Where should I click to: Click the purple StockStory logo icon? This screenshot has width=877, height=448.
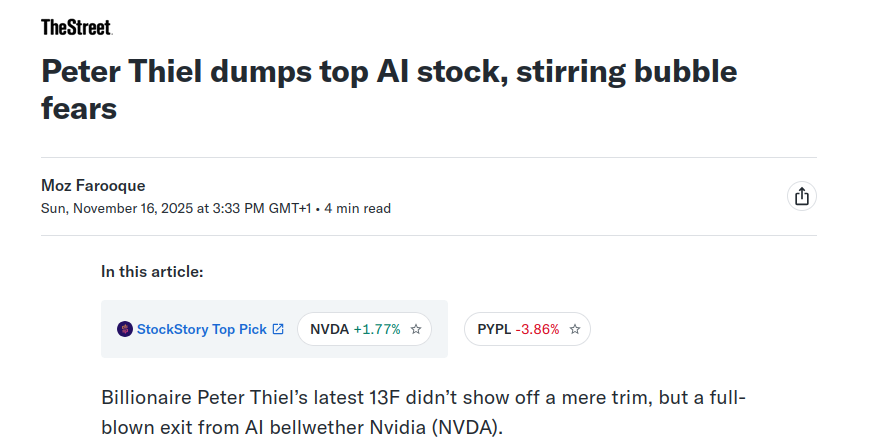(125, 329)
